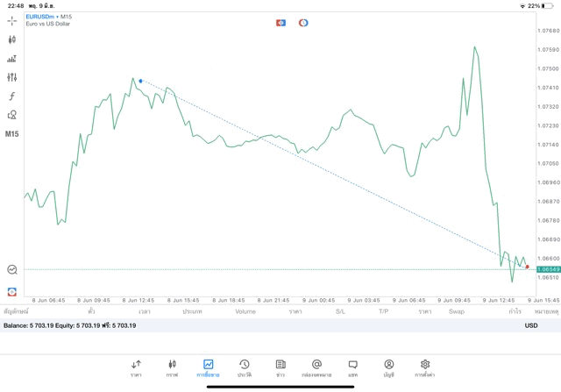This screenshot has height=392, width=561.
Task: Open indicators list with f icon
Action: (x=12, y=96)
